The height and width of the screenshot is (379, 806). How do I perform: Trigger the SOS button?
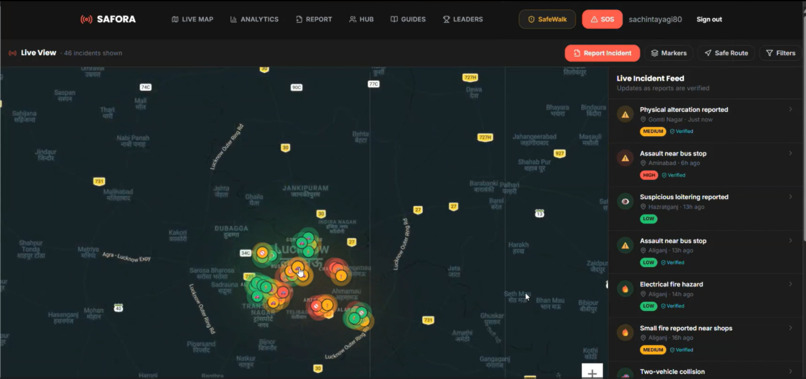pos(602,20)
